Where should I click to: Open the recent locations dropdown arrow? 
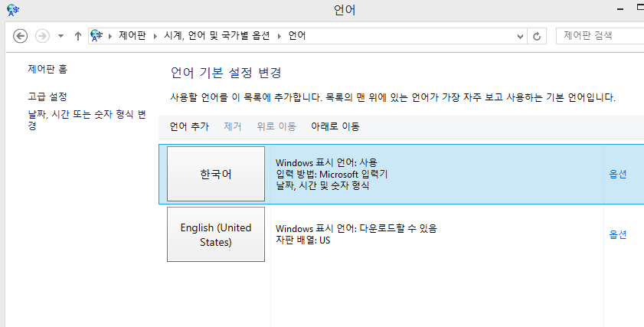(x=60, y=36)
